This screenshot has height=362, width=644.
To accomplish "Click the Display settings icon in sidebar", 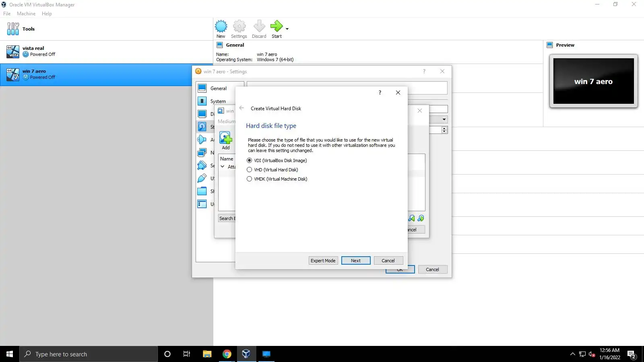I will (x=202, y=114).
